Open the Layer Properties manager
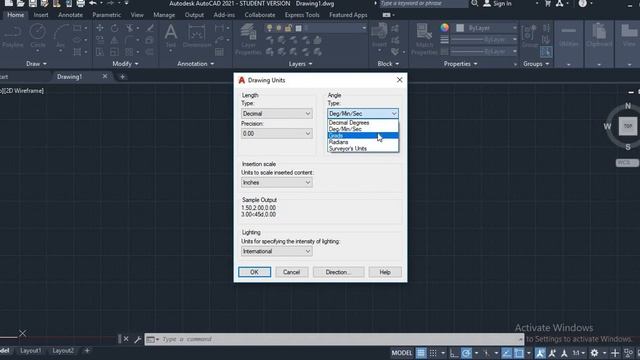This screenshot has width=640, height=360. (248, 39)
